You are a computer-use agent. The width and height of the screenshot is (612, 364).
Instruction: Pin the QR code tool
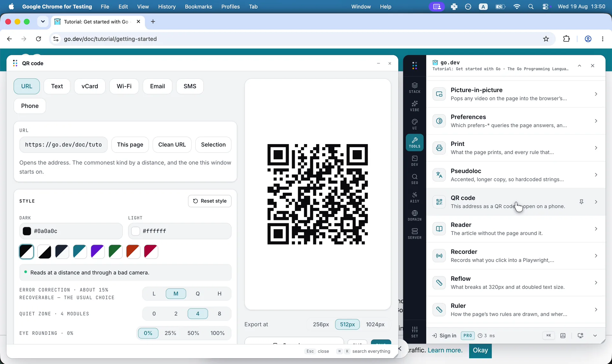point(581,202)
